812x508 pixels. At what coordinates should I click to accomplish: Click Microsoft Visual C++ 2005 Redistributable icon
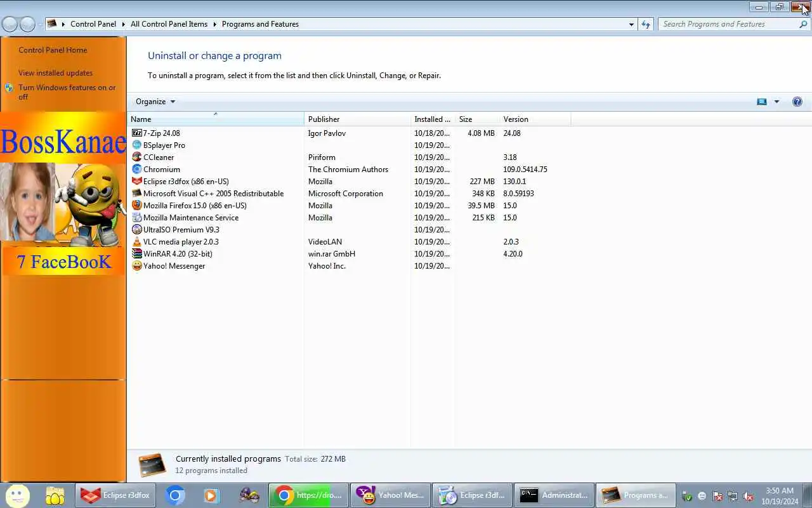click(x=136, y=194)
